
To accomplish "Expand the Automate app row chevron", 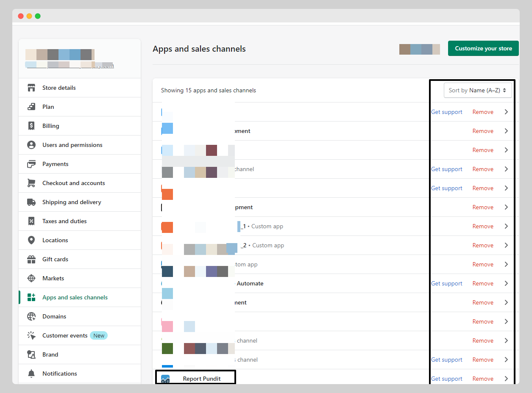I will tap(506, 283).
